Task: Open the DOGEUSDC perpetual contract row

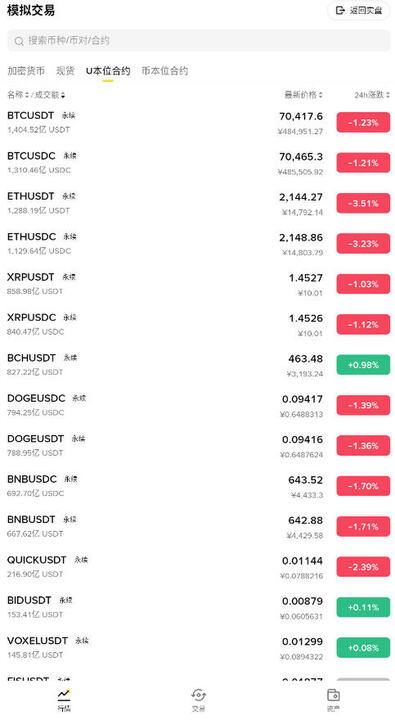Action: tap(198, 405)
